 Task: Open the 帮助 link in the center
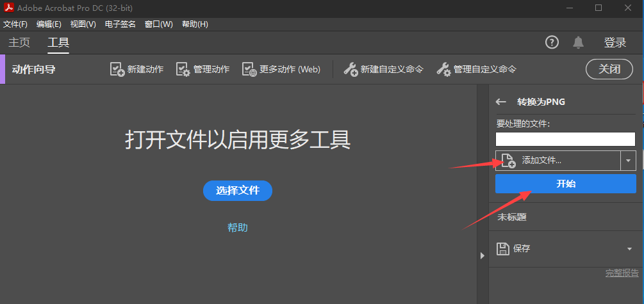pyautogui.click(x=238, y=227)
